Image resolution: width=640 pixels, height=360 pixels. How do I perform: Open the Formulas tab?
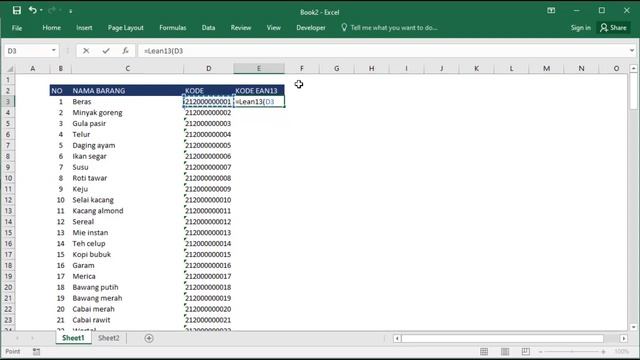coord(173,28)
